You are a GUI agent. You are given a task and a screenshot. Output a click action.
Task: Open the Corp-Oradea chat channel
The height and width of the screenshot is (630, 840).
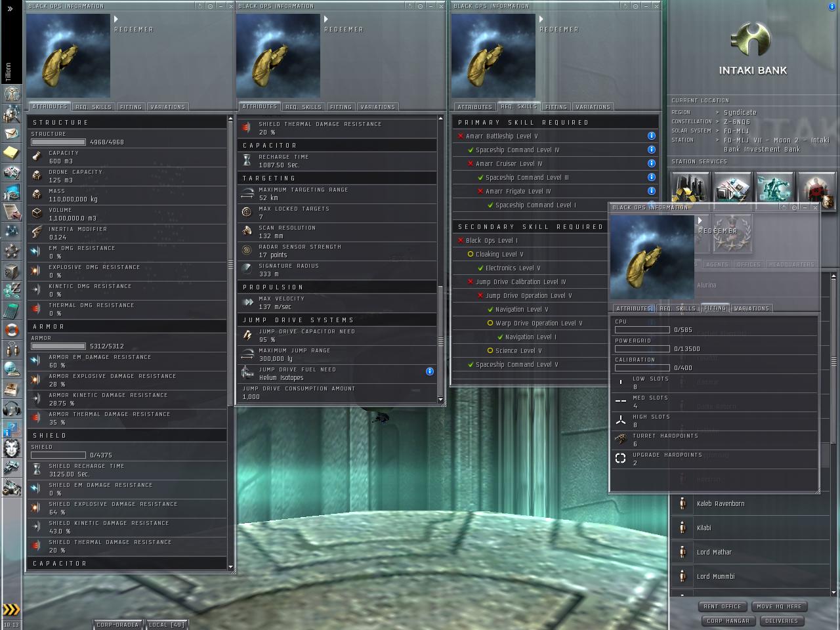coord(117,625)
